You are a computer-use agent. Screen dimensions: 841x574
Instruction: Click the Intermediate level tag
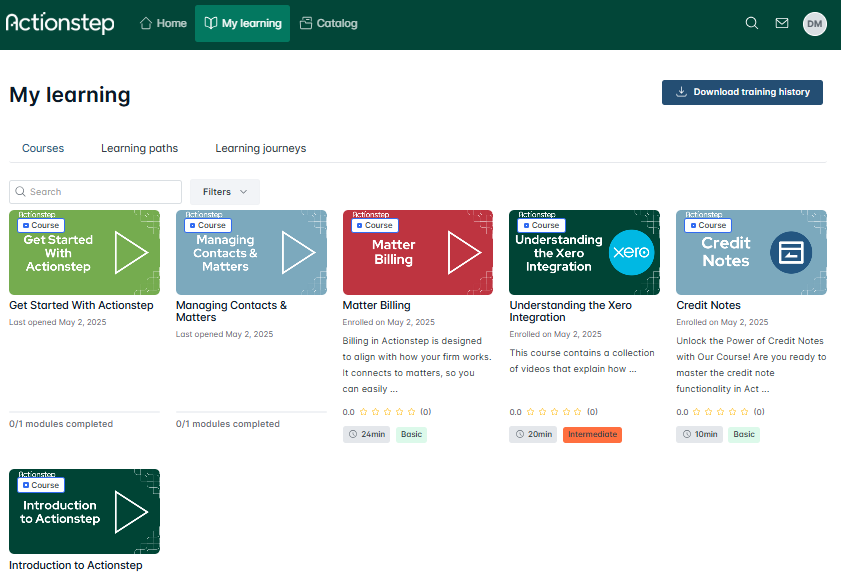point(592,434)
